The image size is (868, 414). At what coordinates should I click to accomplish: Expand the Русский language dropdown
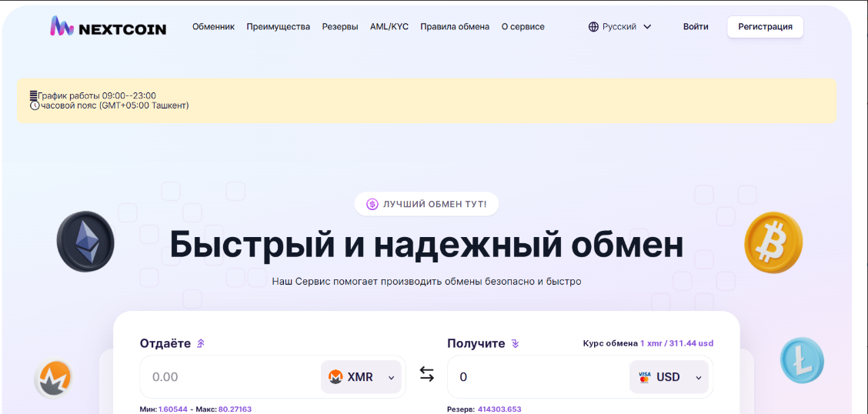pyautogui.click(x=619, y=27)
